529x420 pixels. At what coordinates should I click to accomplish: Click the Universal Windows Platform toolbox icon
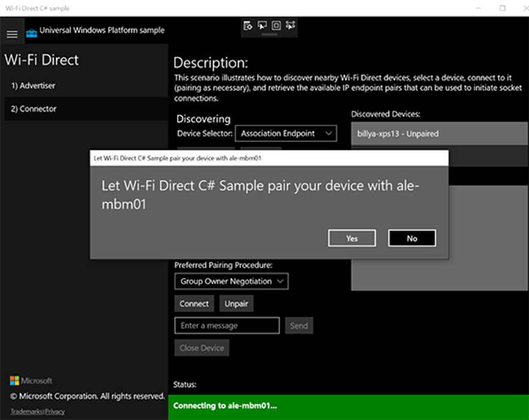point(32,33)
